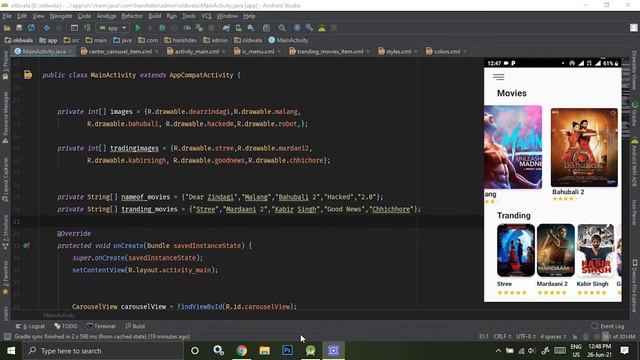Image resolution: width=640 pixels, height=360 pixels.
Task: Click the Windows Start button
Action: point(11,351)
